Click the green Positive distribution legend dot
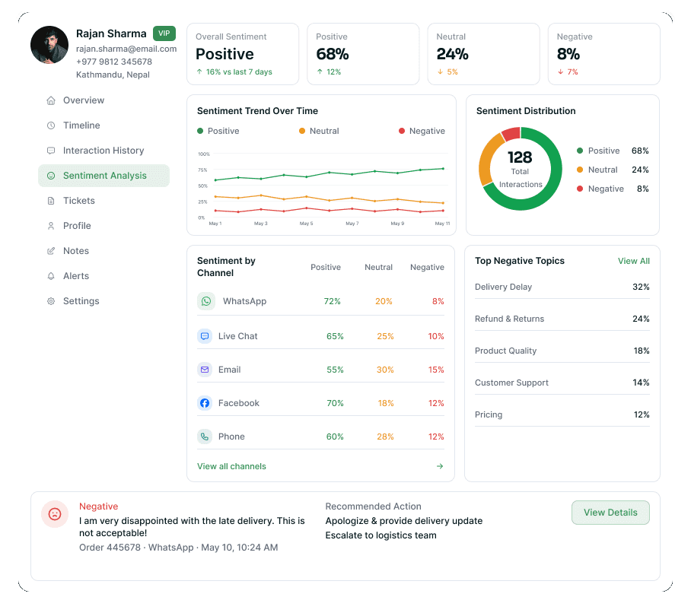Image resolution: width=691 pixels, height=616 pixels. [580, 151]
